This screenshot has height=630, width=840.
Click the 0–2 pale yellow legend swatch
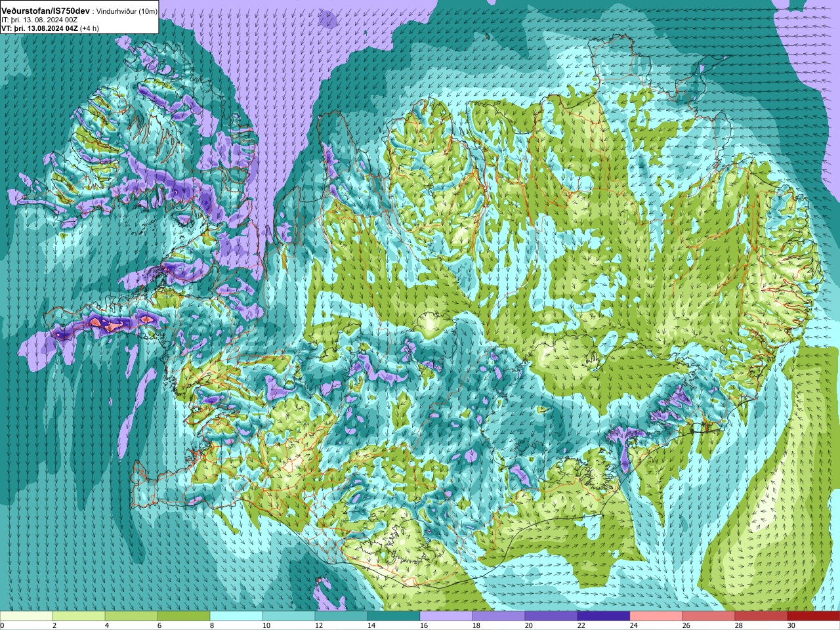pyautogui.click(x=26, y=616)
